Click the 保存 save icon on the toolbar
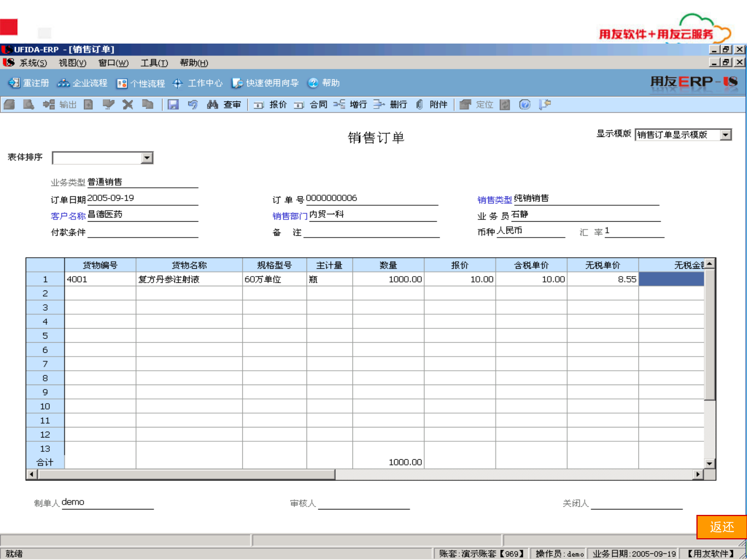The image size is (747, 560). point(174,105)
